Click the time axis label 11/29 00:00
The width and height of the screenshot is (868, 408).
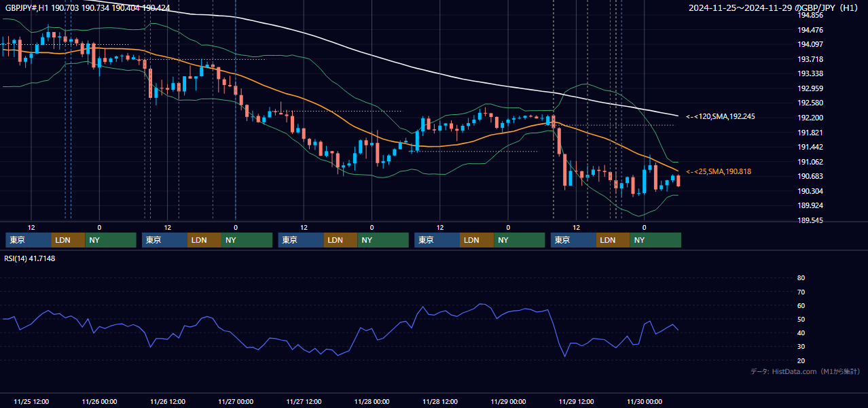pos(509,402)
